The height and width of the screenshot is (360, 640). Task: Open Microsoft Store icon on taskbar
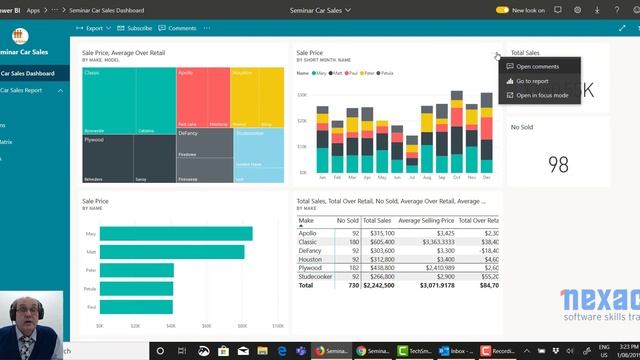pos(223,351)
